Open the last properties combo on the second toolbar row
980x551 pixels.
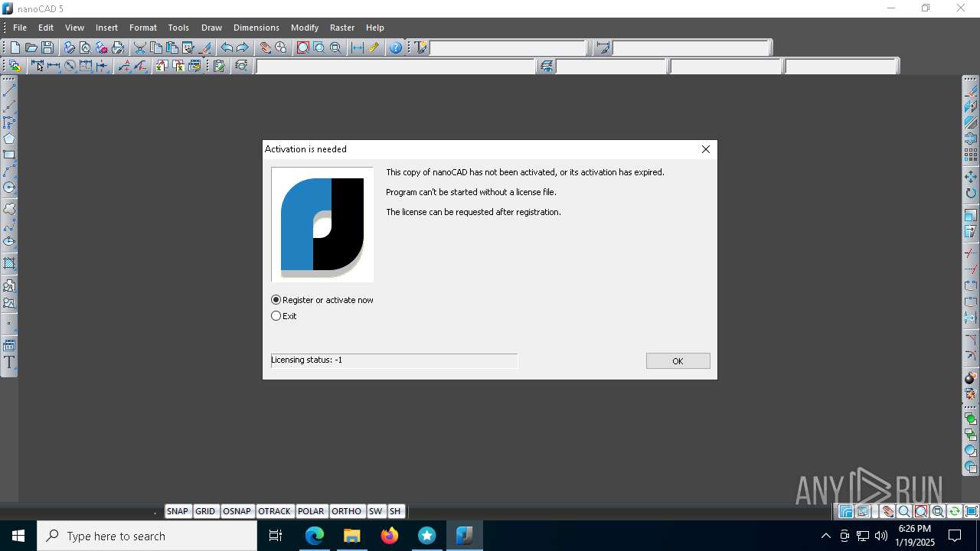pos(841,67)
